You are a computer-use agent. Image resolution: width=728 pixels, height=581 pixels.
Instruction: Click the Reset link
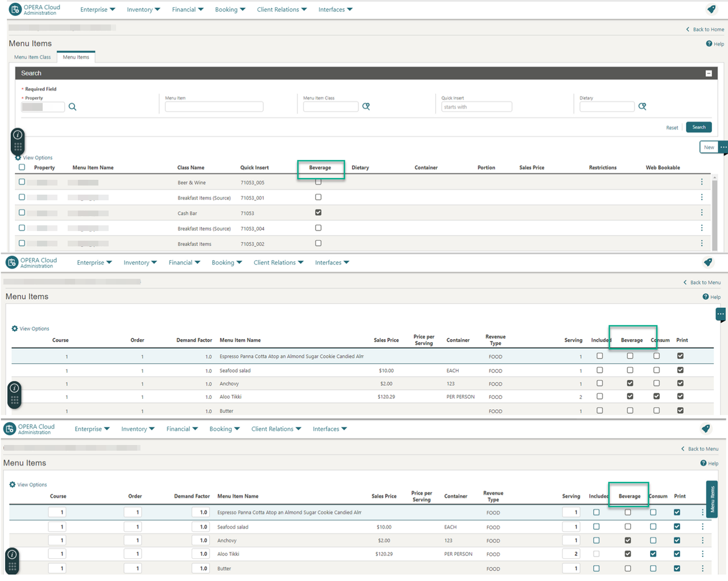[672, 128]
